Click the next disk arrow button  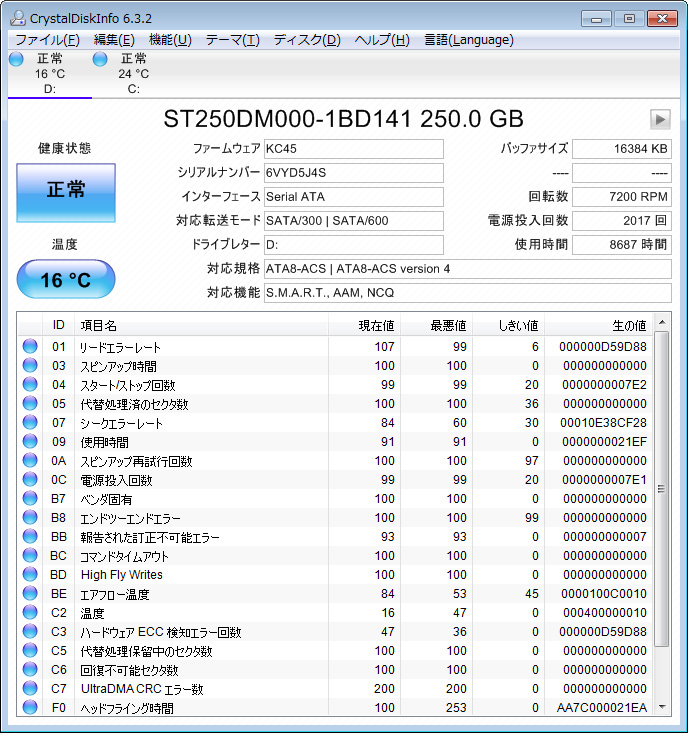coord(660,120)
